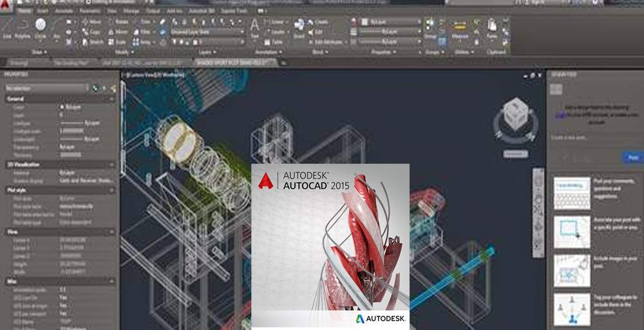644x330 pixels.
Task: Switch to the Parametric ribbon tab
Action: (x=90, y=11)
